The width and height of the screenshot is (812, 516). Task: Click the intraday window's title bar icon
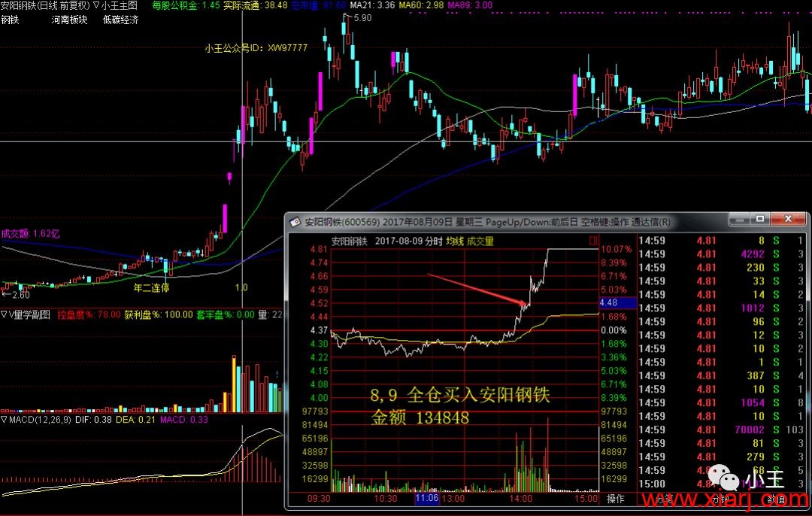tap(295, 222)
